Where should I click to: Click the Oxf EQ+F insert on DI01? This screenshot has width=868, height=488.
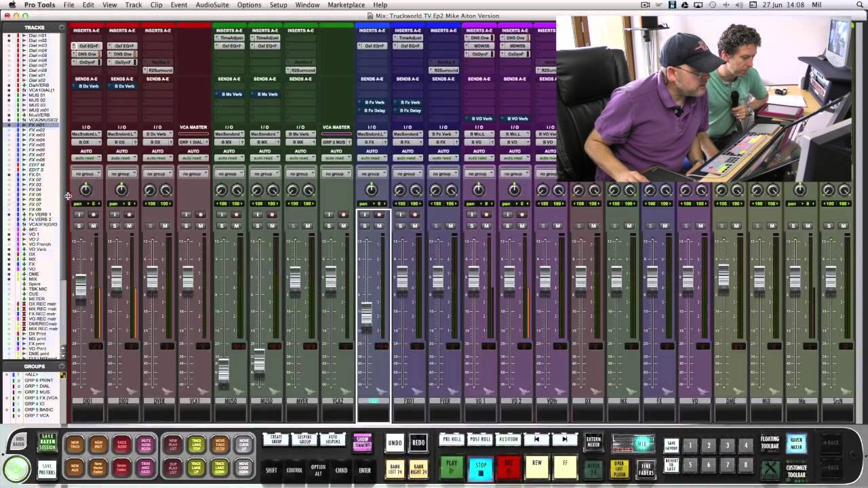(86, 46)
